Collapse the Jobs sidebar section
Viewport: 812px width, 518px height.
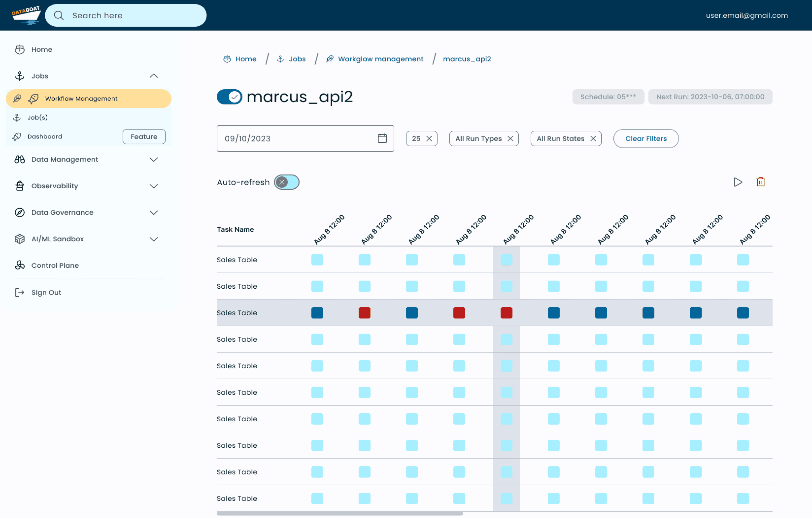click(x=153, y=76)
